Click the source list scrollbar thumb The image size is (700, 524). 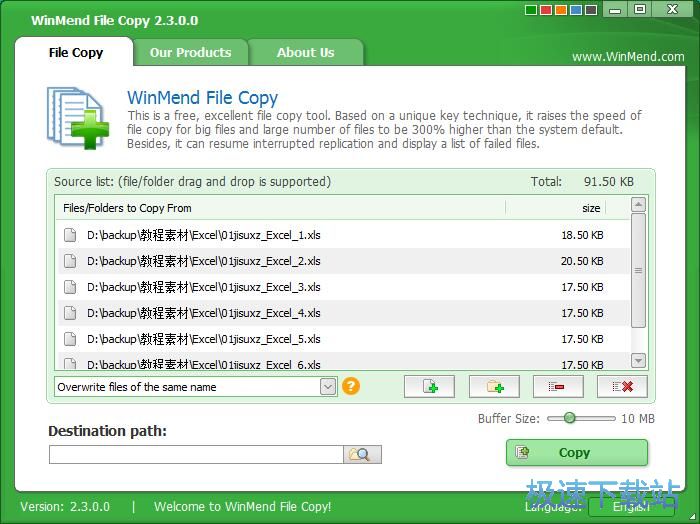click(638, 270)
